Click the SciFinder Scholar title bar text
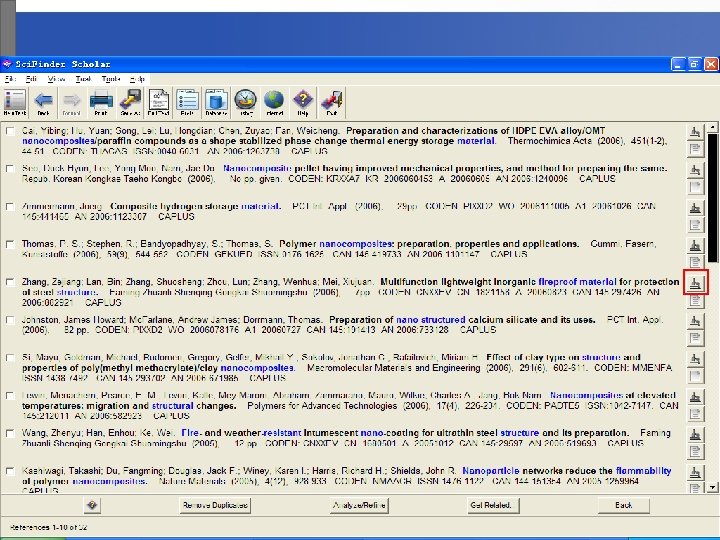This screenshot has width=720, height=540. pyautogui.click(x=63, y=64)
